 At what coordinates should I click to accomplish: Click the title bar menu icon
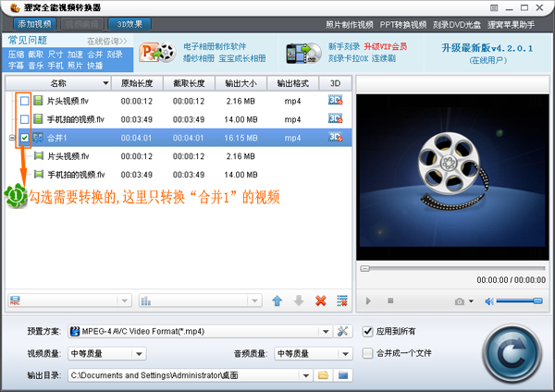pyautogui.click(x=494, y=7)
